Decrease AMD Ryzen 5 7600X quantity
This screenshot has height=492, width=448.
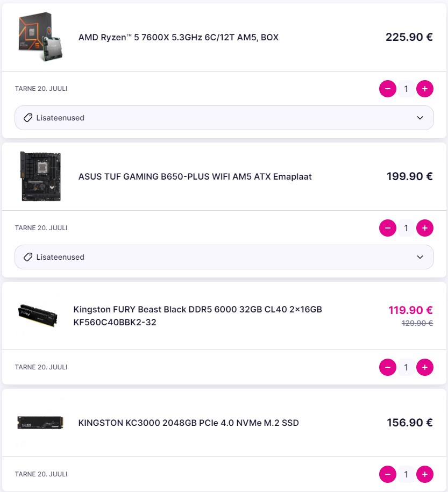(387, 89)
